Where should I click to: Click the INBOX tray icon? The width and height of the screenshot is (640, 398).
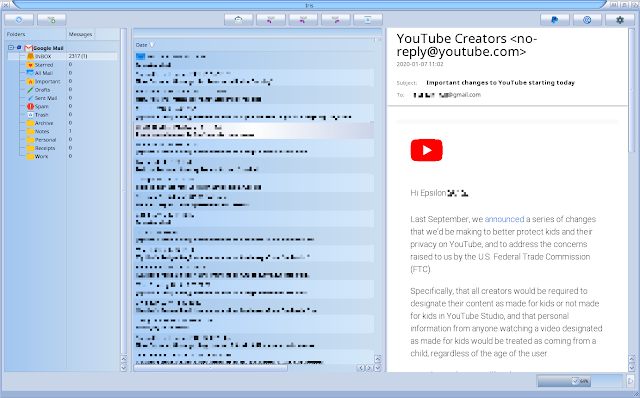(x=30, y=56)
